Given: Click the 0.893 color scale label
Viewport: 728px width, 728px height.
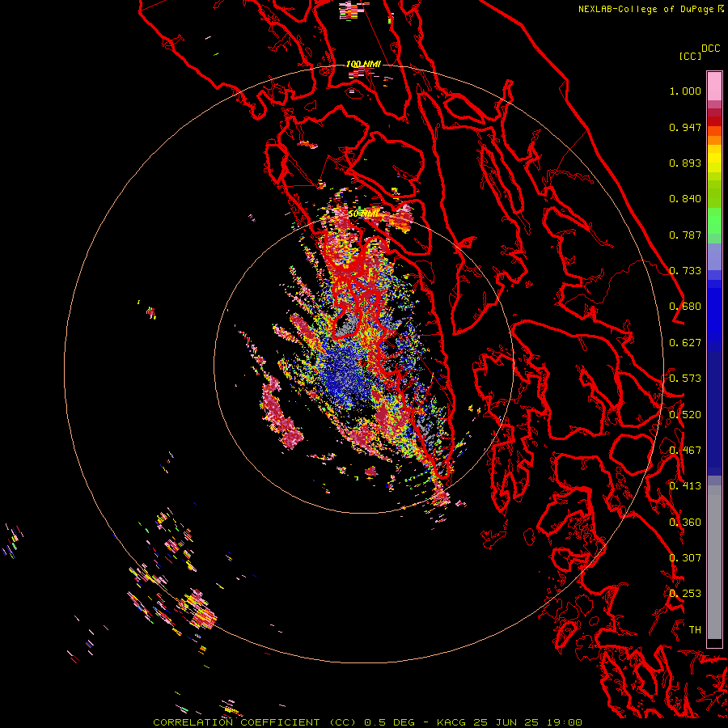Looking at the screenshot, I should point(685,163).
